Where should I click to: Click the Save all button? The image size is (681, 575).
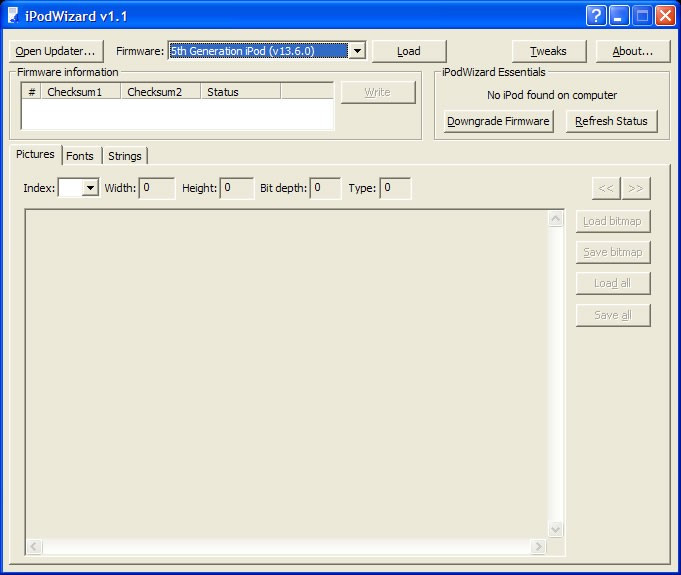point(613,315)
